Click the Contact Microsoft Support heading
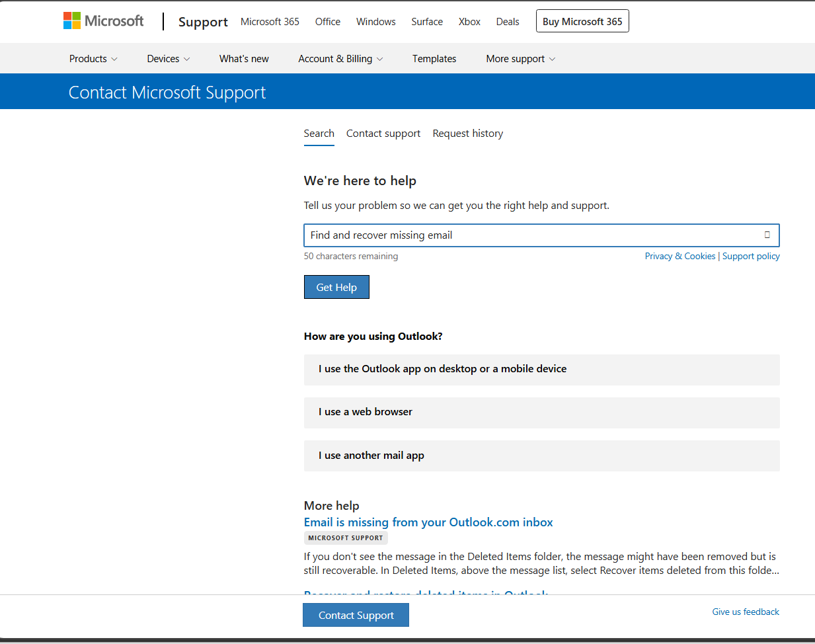Screen dimensions: 815x644 pos(167,93)
